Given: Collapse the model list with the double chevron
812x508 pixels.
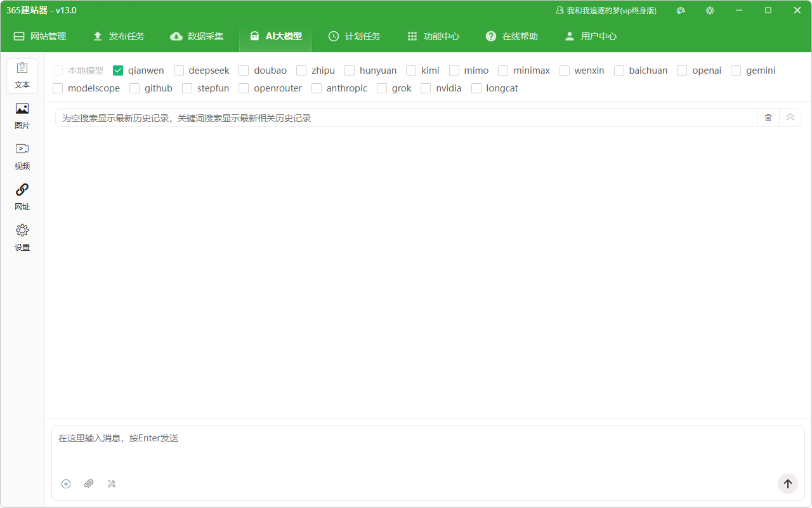Looking at the screenshot, I should tap(790, 117).
